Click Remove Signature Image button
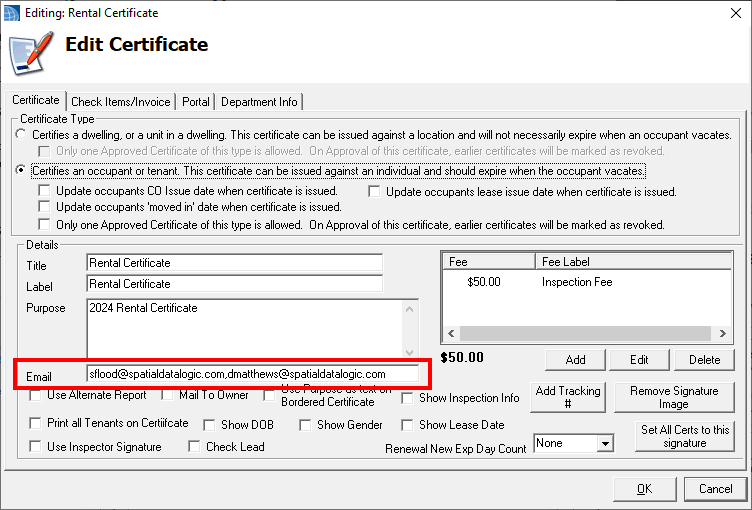Viewport: 752px width, 510px height. click(674, 397)
